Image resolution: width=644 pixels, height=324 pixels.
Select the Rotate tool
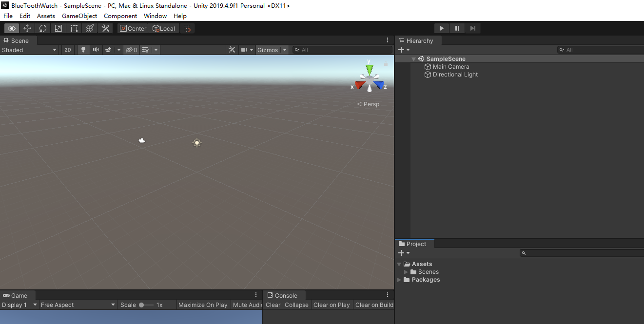tap(43, 28)
